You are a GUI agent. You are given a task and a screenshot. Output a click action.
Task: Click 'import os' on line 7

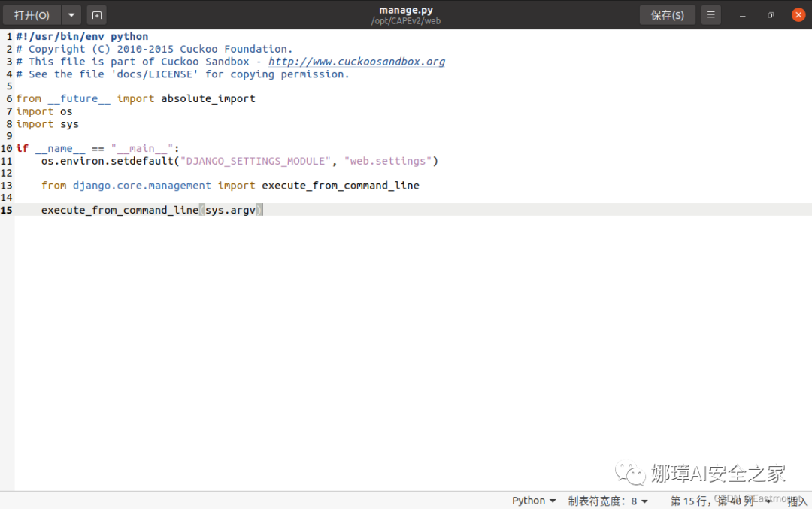coord(44,111)
